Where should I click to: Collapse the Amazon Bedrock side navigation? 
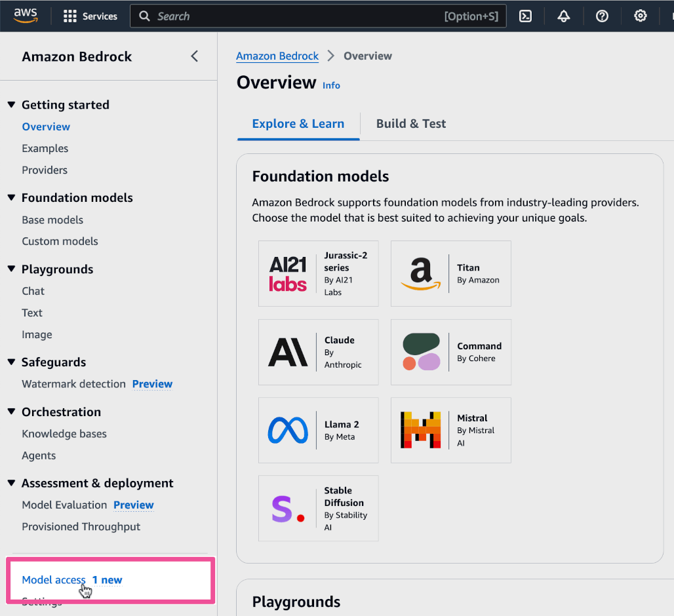pyautogui.click(x=194, y=56)
